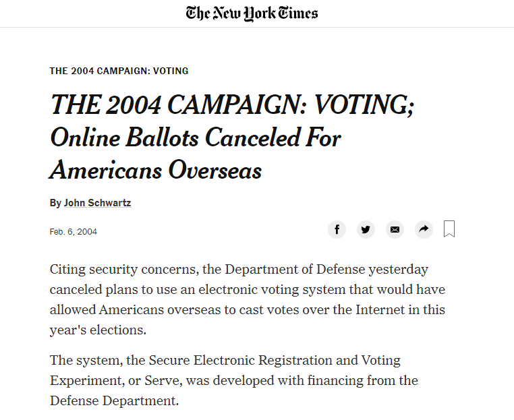Email this article using the envelope icon
The width and height of the screenshot is (514, 420).
[395, 229]
